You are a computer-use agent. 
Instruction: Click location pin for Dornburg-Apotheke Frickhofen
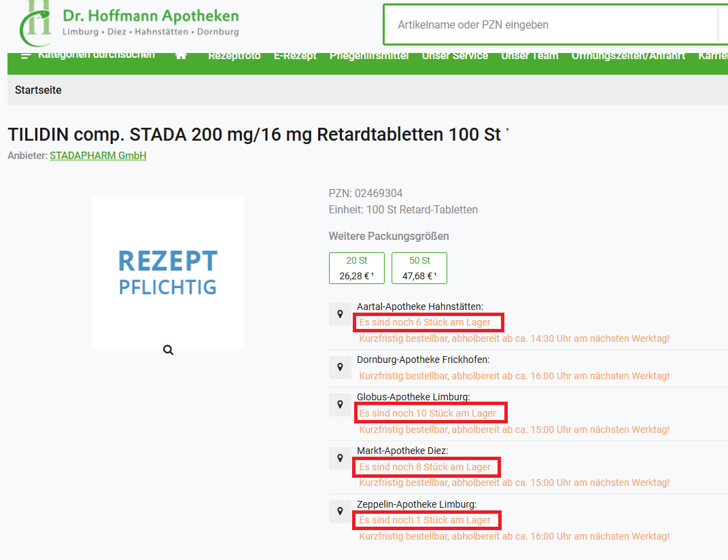pyautogui.click(x=341, y=367)
